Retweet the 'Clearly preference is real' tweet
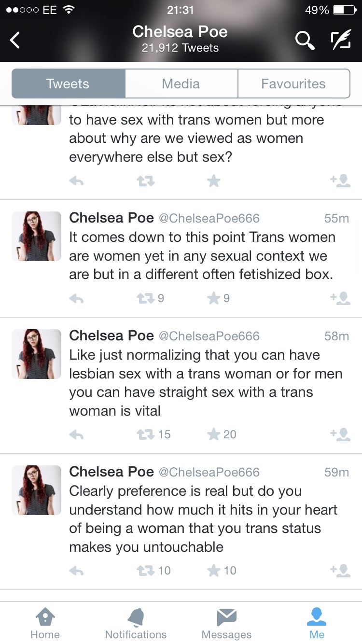This screenshot has width=362, height=644. pos(145,571)
